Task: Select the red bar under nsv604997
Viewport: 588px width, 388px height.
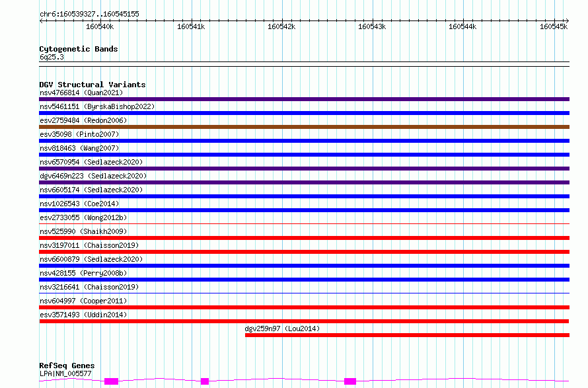Action: click(304, 307)
